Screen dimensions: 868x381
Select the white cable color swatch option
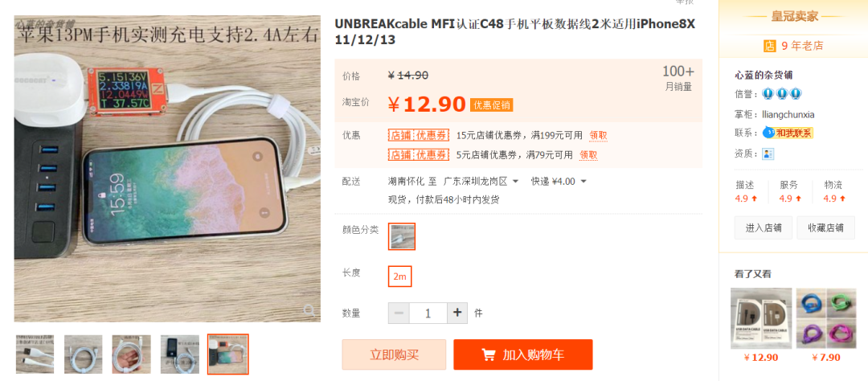[401, 236]
